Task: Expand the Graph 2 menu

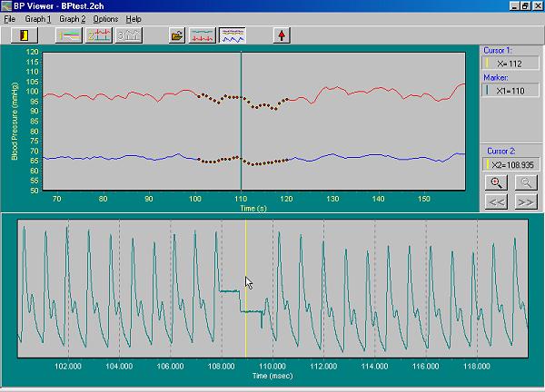Action: (73, 19)
